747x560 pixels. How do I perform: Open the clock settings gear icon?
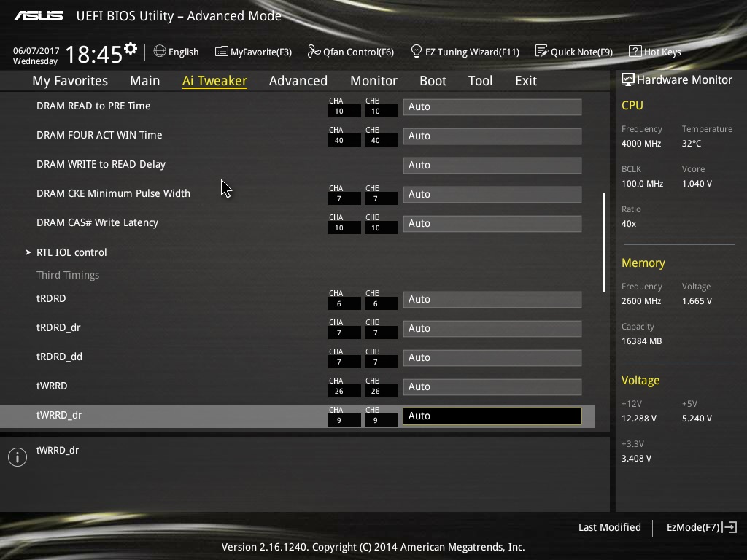[x=131, y=49]
